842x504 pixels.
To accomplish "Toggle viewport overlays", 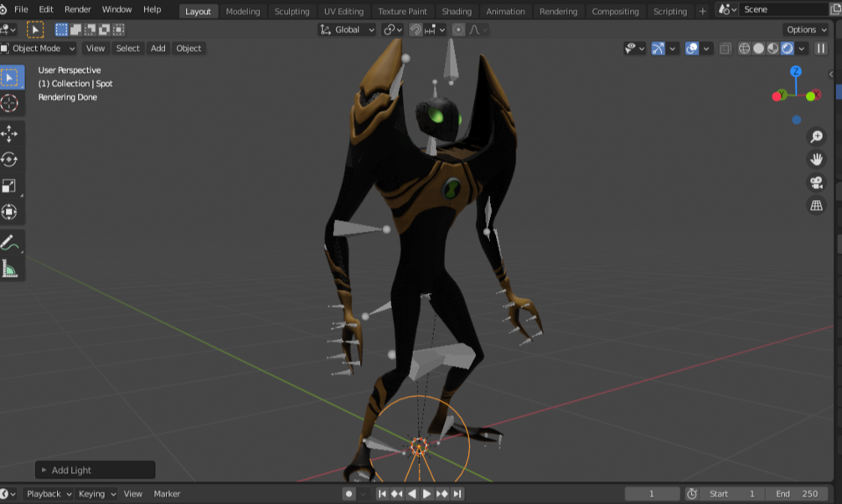I will click(x=692, y=49).
